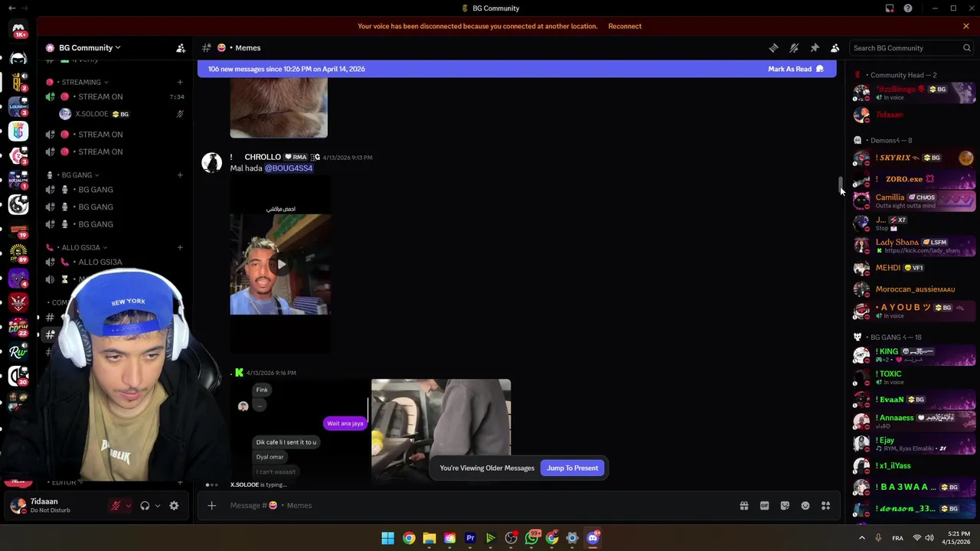The image size is (980, 551).
Task: Open member ! TOXIC in list
Action: (x=914, y=377)
